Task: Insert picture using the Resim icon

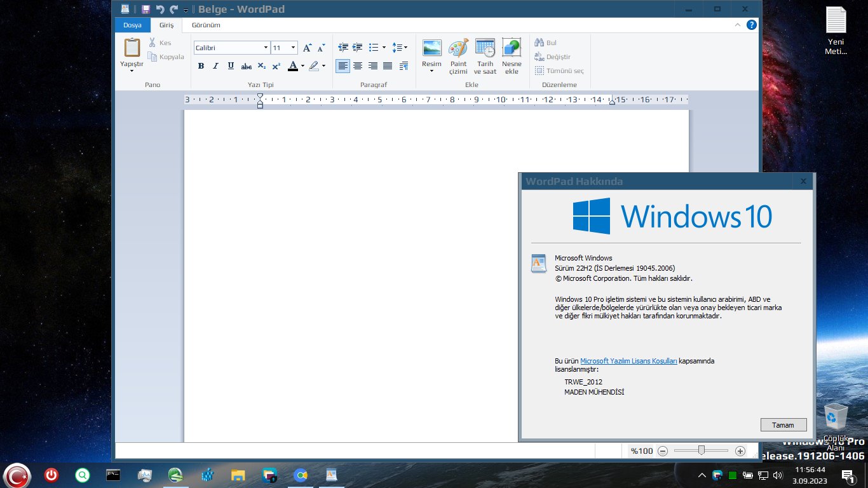Action: 432,48
